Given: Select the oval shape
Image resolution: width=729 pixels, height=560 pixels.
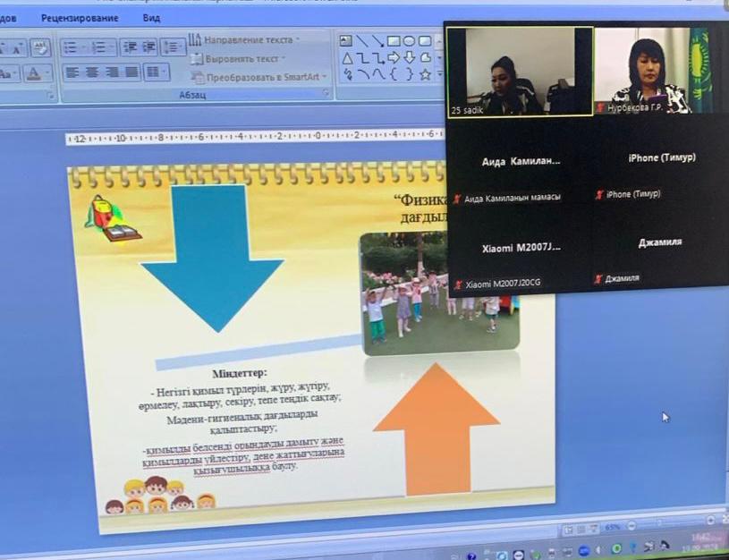Looking at the screenshot, I should pos(409,41).
